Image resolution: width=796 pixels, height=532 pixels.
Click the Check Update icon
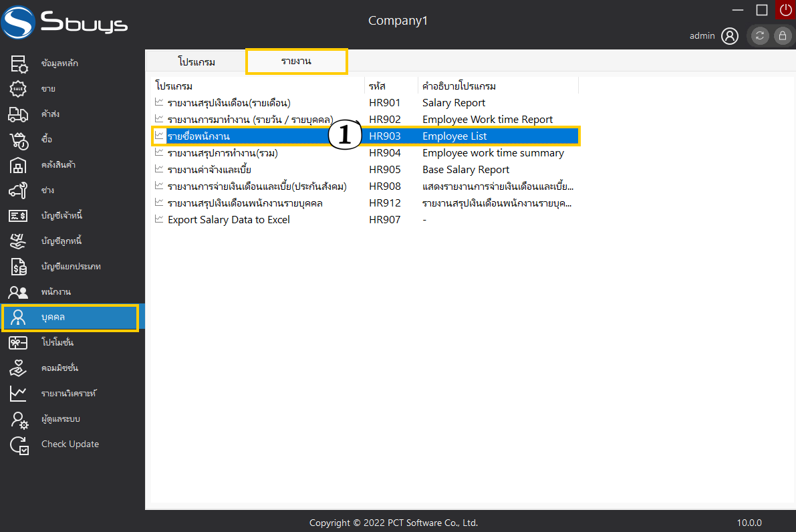point(19,444)
